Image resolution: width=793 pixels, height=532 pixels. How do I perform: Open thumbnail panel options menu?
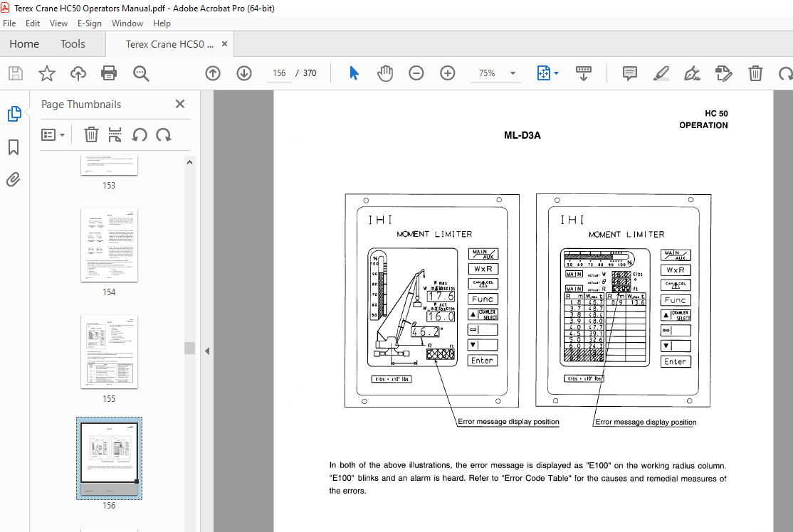click(x=53, y=135)
